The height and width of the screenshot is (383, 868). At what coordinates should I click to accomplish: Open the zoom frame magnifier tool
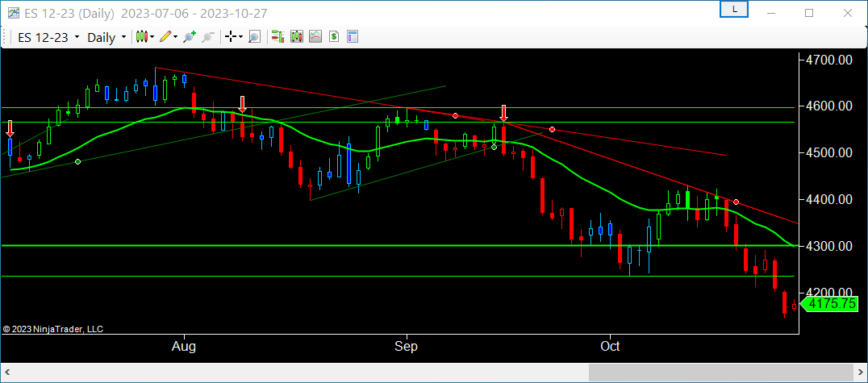[x=254, y=37]
